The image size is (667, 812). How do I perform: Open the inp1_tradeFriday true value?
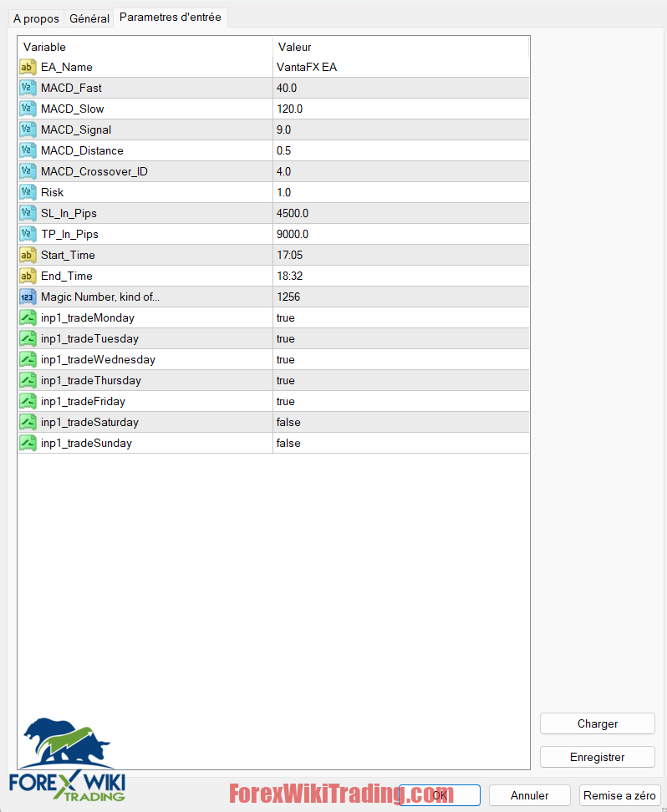point(401,401)
